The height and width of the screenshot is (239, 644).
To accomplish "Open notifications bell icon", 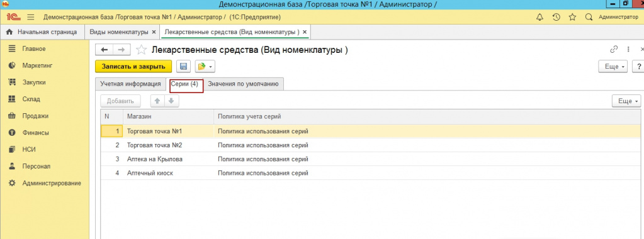I will click(539, 17).
